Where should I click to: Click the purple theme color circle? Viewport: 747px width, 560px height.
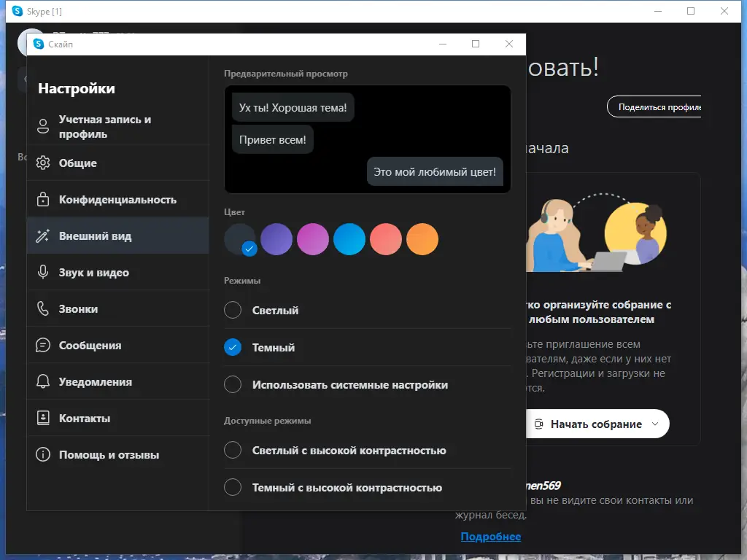(x=276, y=238)
